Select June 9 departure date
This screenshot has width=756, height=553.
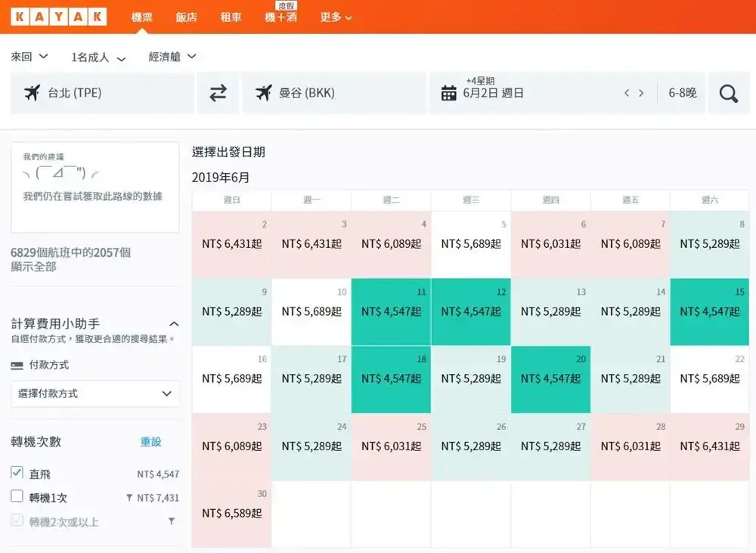[231, 312]
